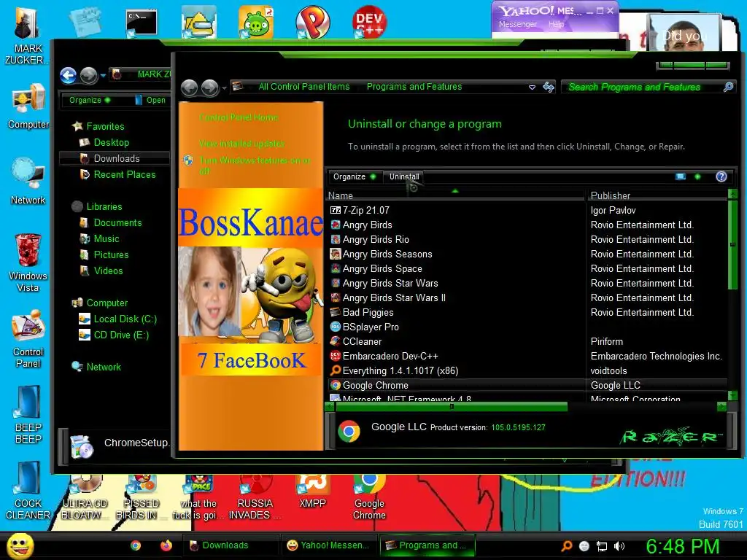Select Recent Places in sidebar
The height and width of the screenshot is (560, 747).
click(124, 175)
